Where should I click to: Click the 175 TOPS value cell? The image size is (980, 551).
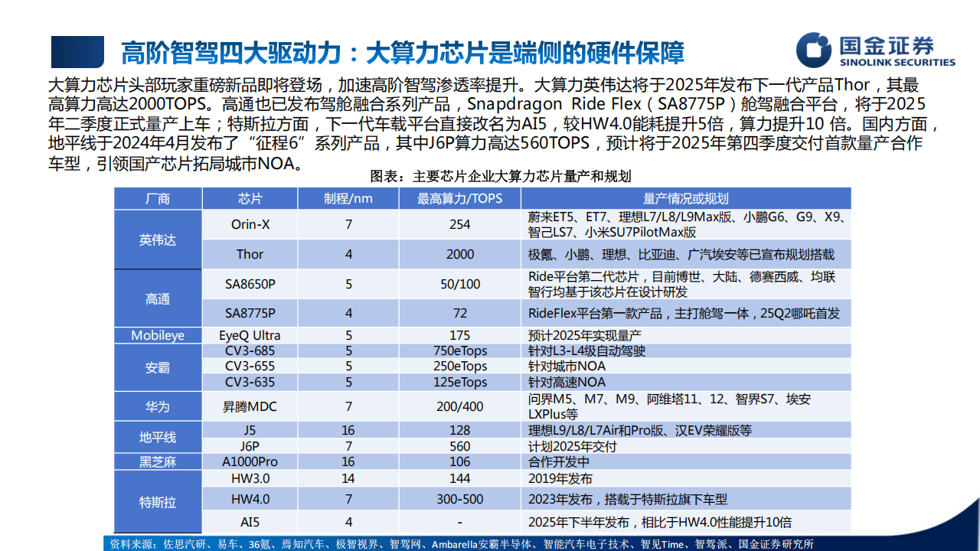coord(460,335)
